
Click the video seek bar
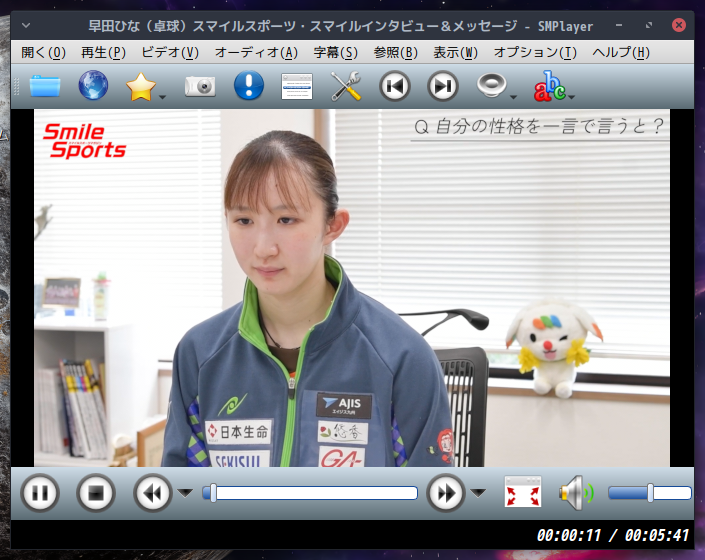(310, 493)
